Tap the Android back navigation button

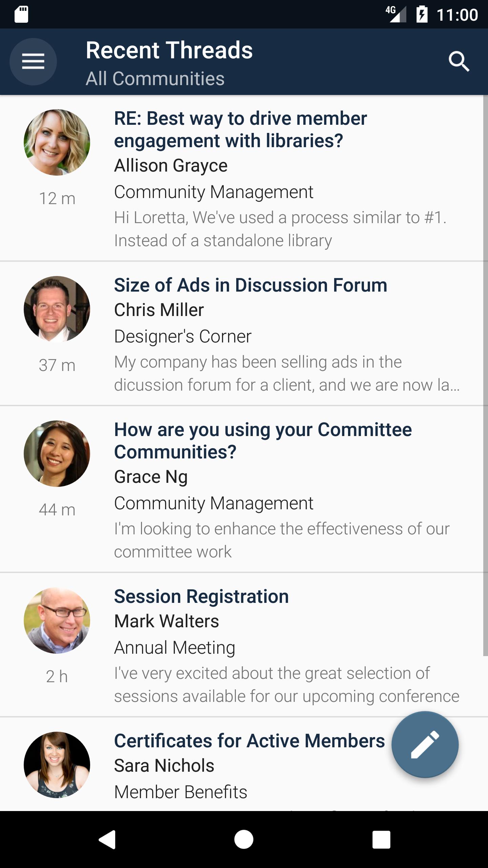tap(107, 840)
